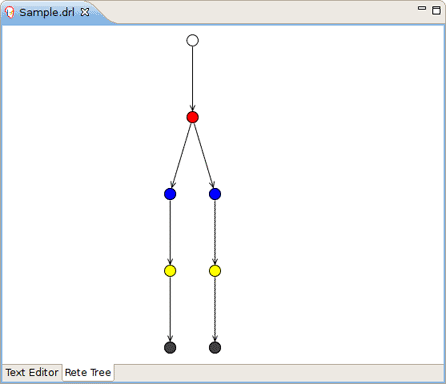The height and width of the screenshot is (384, 446).
Task: Select the left yellow adapter node
Action: [170, 271]
